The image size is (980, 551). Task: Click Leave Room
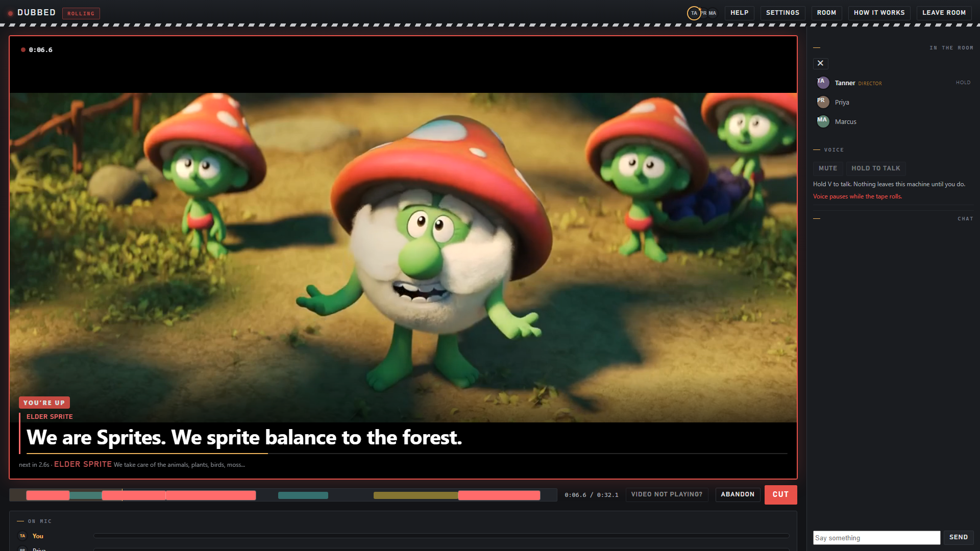click(944, 13)
